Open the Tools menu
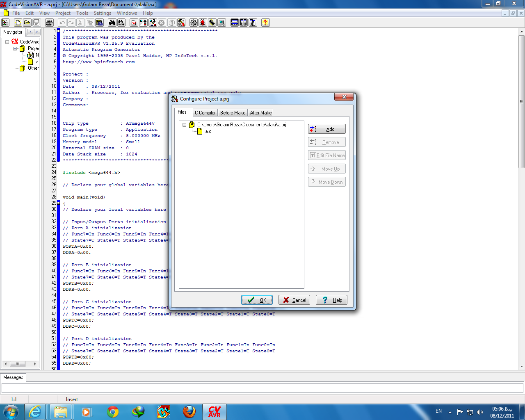 tap(82, 13)
